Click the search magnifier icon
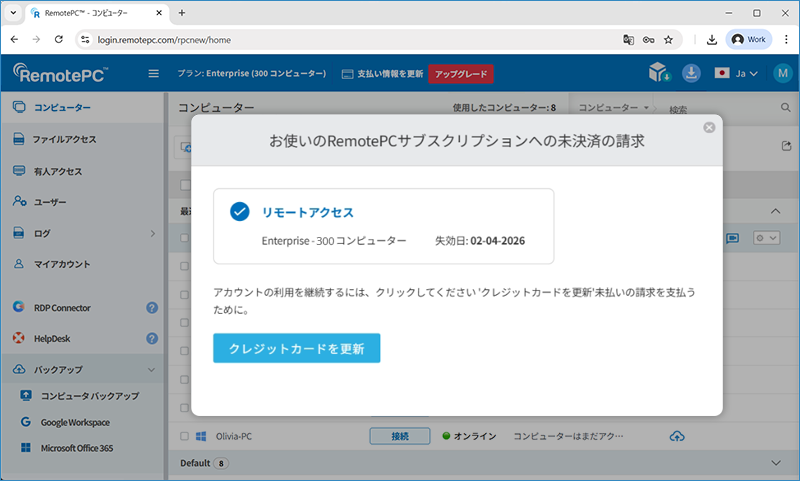 [786, 107]
